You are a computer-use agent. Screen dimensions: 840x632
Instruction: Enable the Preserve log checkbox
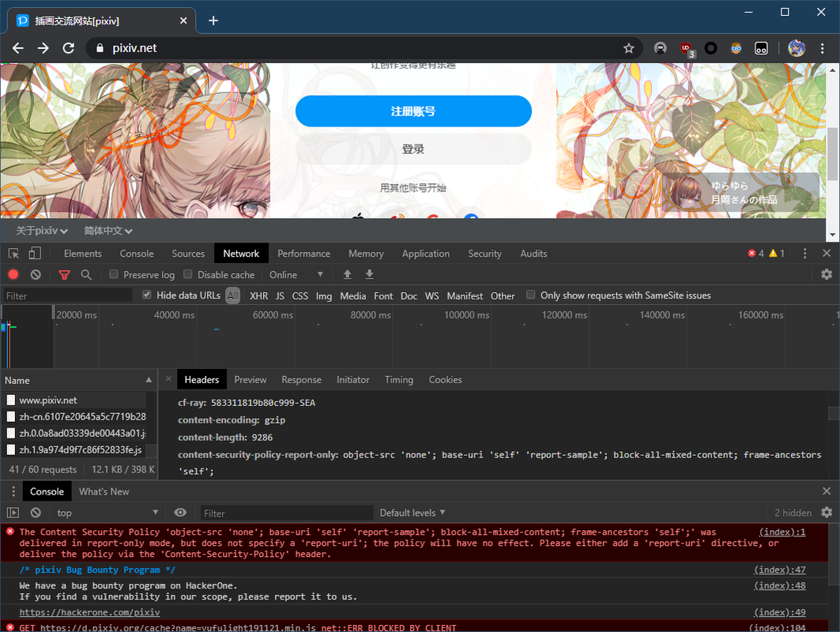pos(114,274)
